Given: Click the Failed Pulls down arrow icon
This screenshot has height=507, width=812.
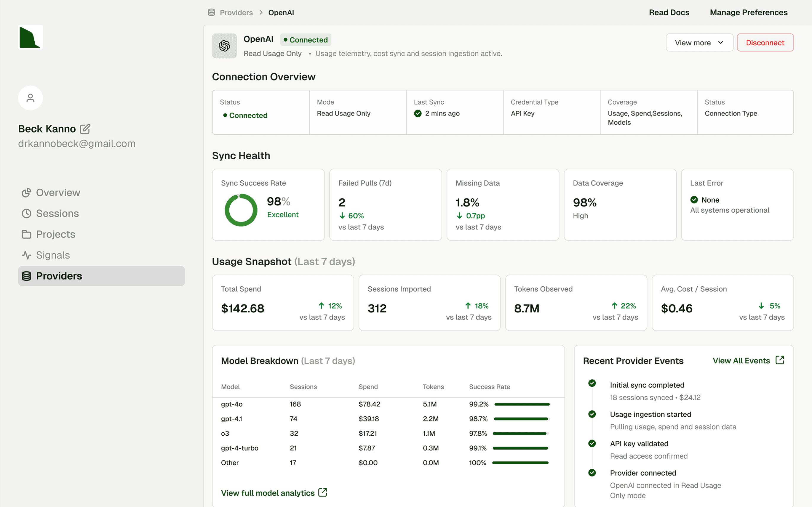Looking at the screenshot, I should pos(342,216).
